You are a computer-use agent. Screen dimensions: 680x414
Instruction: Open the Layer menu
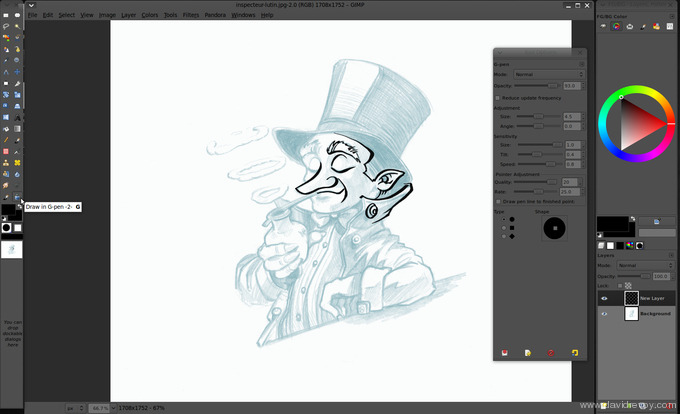[128, 15]
